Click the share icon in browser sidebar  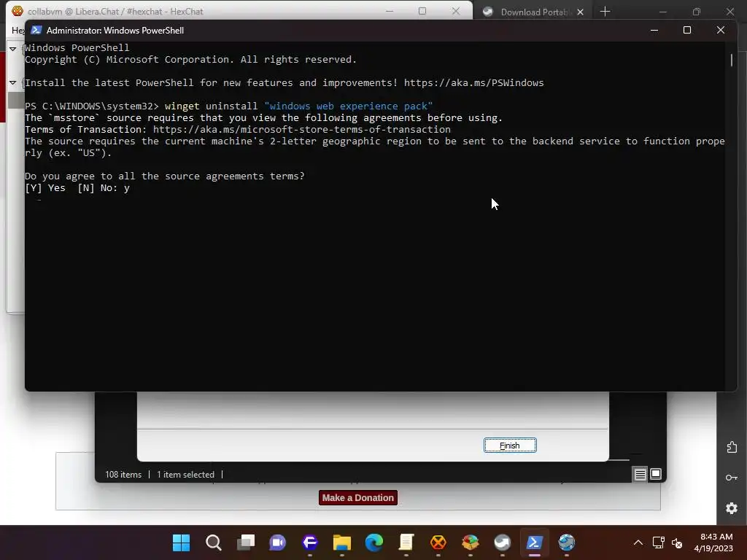pyautogui.click(x=732, y=447)
